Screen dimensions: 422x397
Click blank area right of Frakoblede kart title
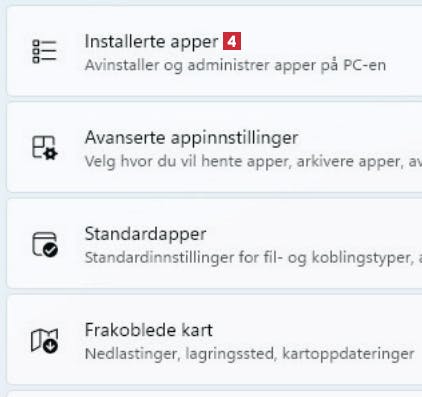[317, 330]
